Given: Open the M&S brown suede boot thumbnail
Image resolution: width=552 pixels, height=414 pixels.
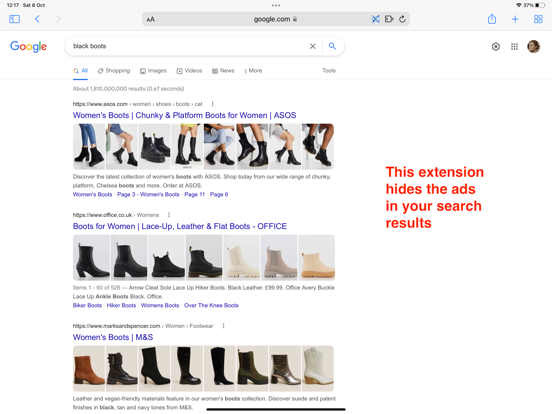Looking at the screenshot, I should click(x=89, y=369).
